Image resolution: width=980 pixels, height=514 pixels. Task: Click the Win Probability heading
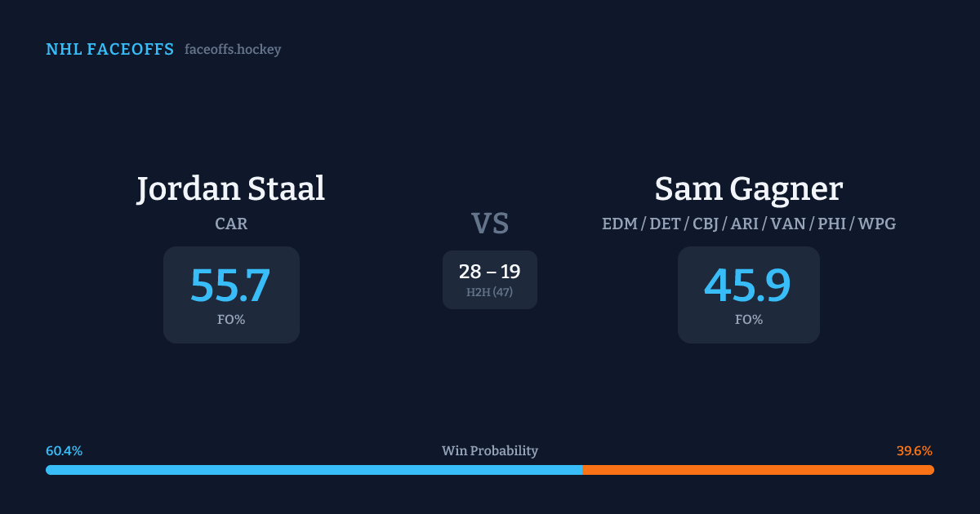point(490,451)
